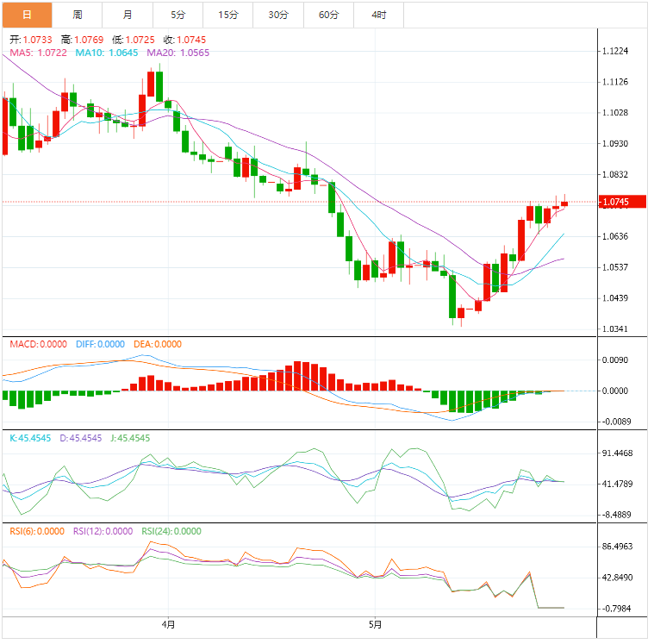Click the -0.7984 RSI axis label
The height and width of the screenshot is (644, 654).
tap(617, 609)
